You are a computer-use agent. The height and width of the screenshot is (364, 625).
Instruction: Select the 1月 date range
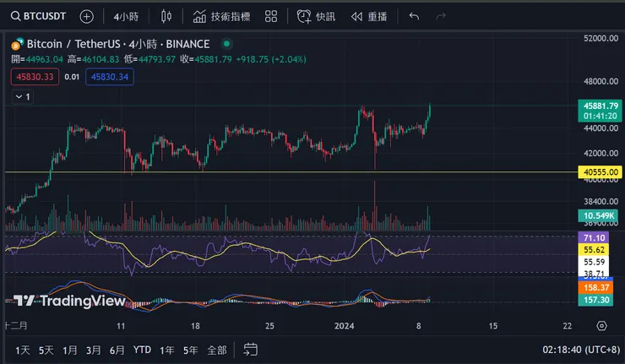[x=70, y=350]
